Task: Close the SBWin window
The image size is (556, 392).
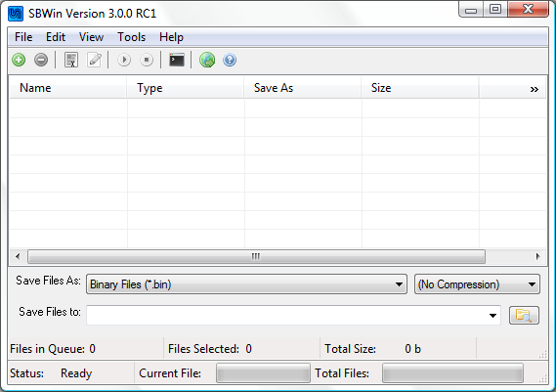Action: point(528,9)
